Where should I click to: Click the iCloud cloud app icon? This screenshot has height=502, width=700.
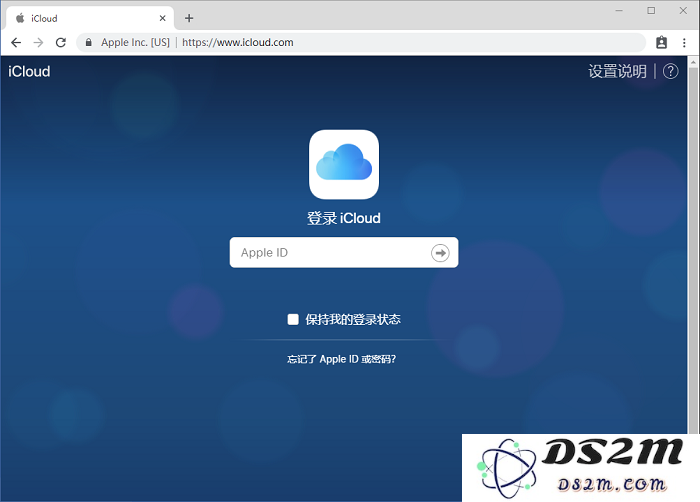pyautogui.click(x=344, y=164)
